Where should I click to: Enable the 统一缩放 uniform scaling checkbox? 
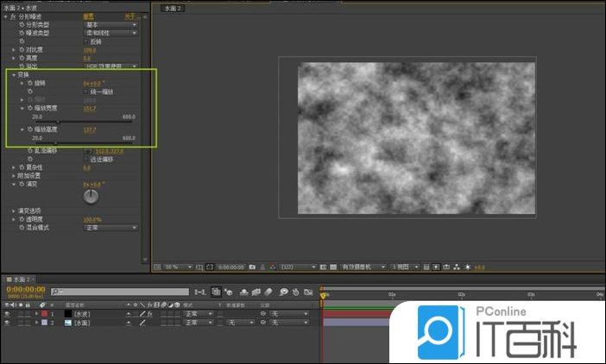pyautogui.click(x=85, y=91)
